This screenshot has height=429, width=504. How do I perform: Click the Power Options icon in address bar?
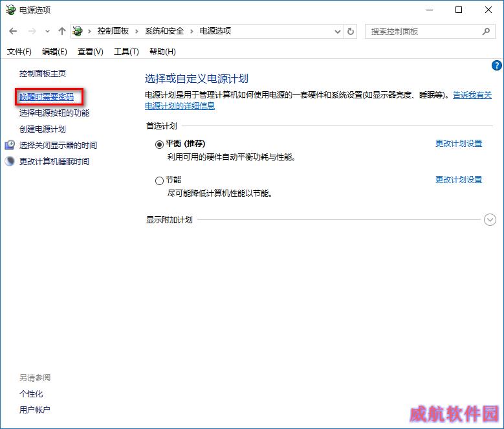coord(78,31)
